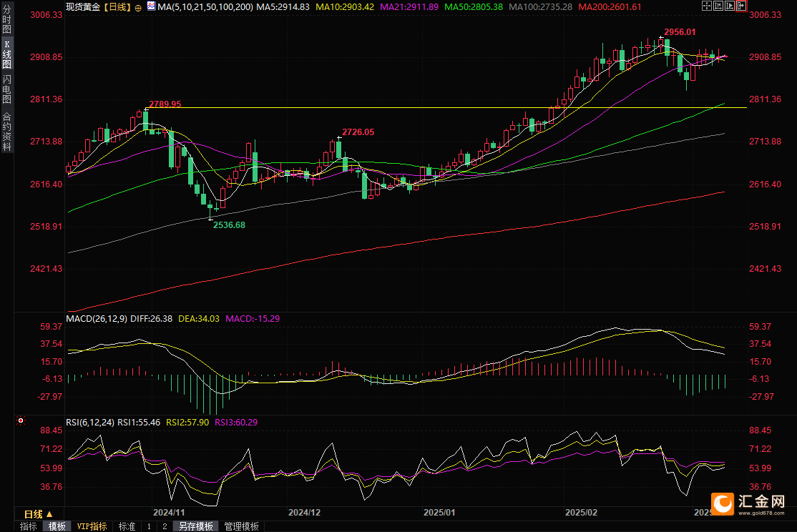The width and height of the screenshot is (797, 532).
Task: Select the K线图 sidebar tab
Action: pos(6,54)
